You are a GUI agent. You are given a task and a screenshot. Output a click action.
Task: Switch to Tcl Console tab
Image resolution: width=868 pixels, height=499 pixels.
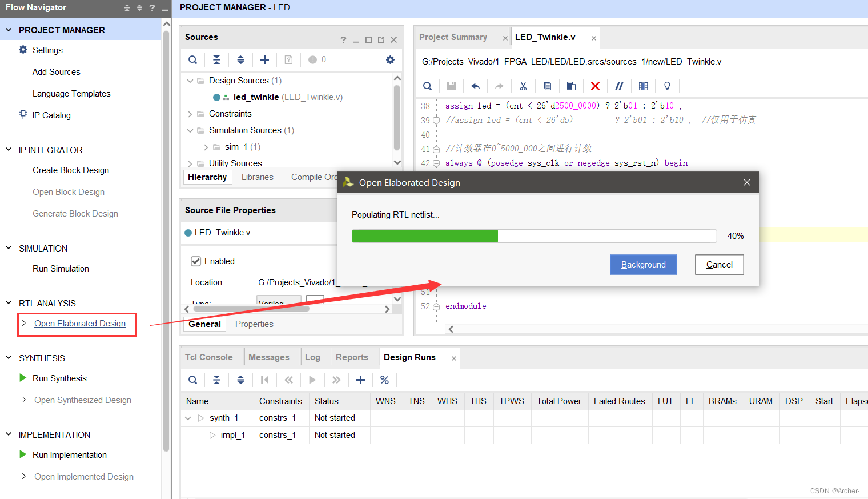point(208,357)
